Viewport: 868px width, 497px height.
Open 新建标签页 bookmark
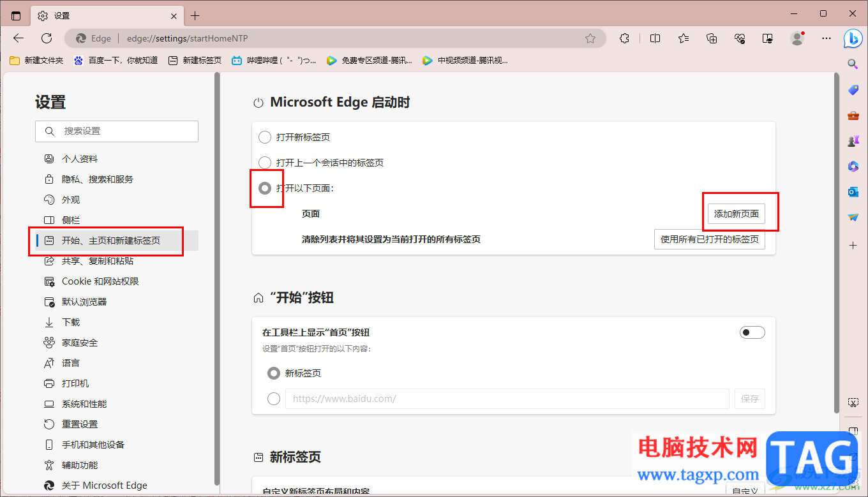point(195,61)
